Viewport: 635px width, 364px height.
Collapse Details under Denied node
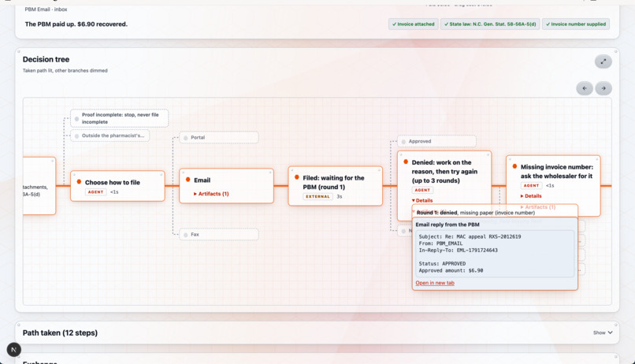[x=422, y=200]
